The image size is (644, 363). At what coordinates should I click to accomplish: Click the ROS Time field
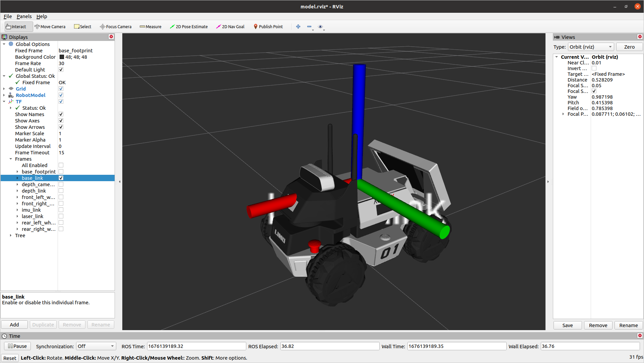pos(196,346)
